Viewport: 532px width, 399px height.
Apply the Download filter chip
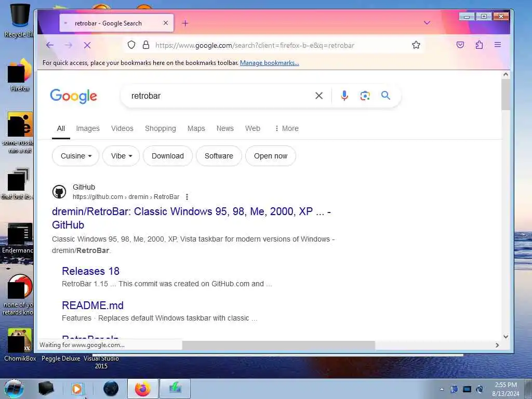coord(168,156)
